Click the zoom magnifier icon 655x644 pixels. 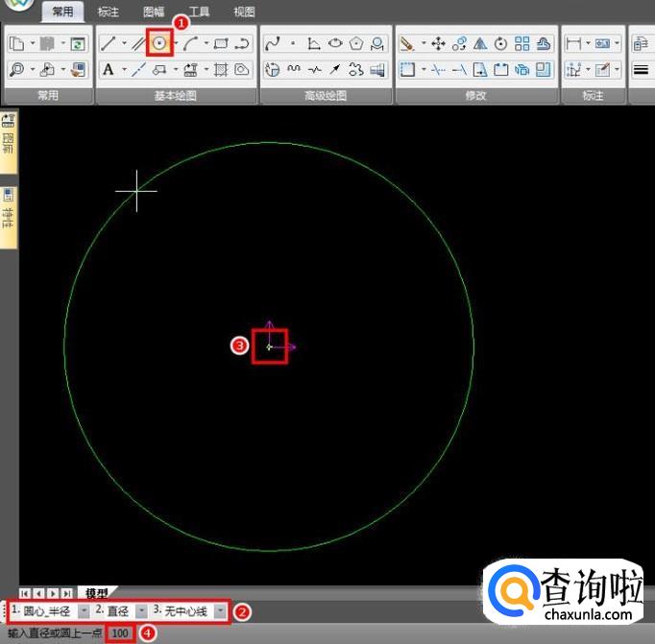17,70
